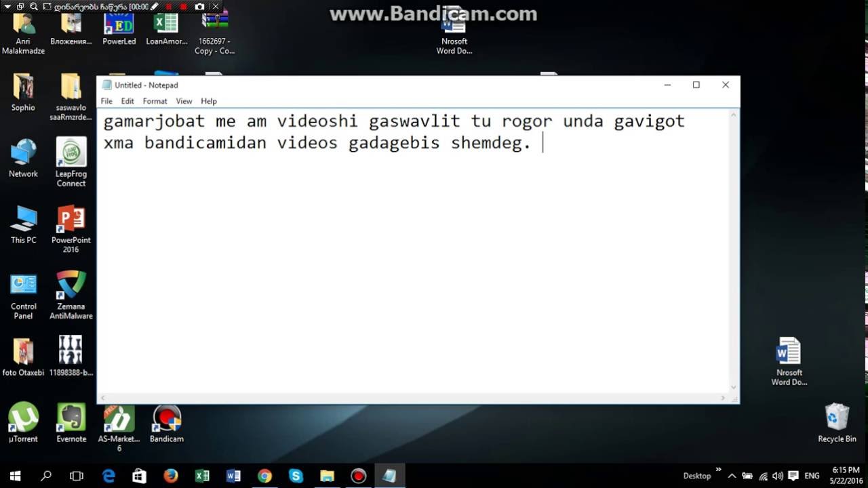Select the LoanAmor Excel file on desktop

(x=167, y=30)
